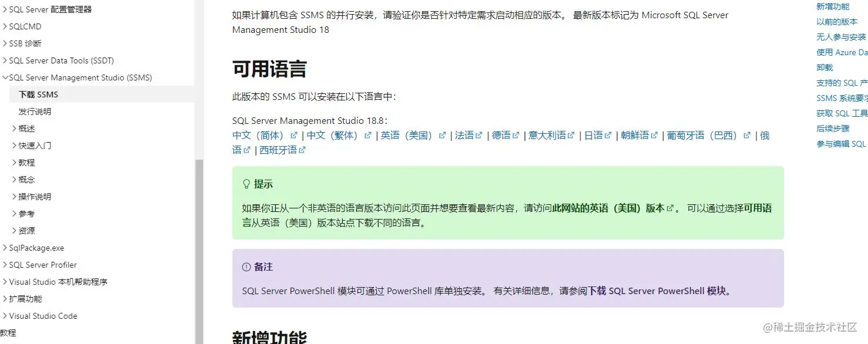Collapse SQL Server Management Studio (SSMS) node

click(x=5, y=77)
